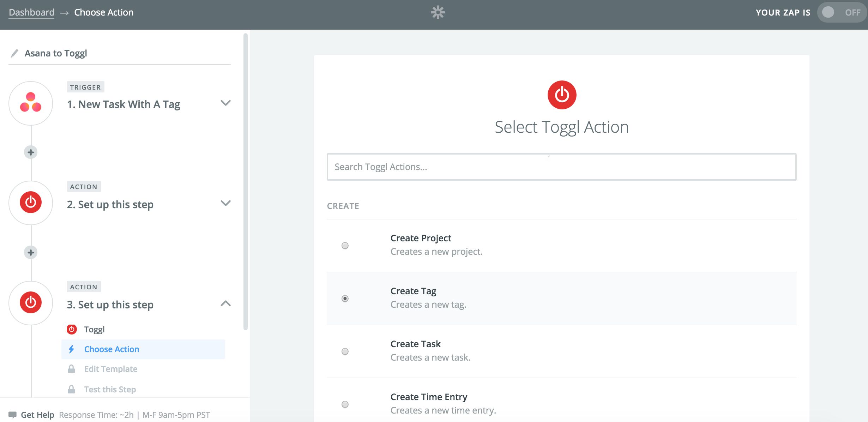The image size is (868, 422).
Task: Click the lock icon beside Test this Step
Action: 71,389
